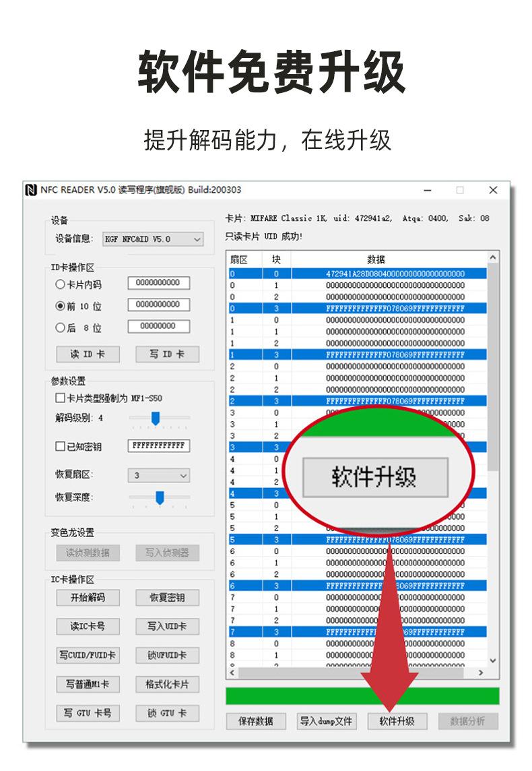Select the 前 10 位 radio button
The image size is (532, 771).
point(60,306)
